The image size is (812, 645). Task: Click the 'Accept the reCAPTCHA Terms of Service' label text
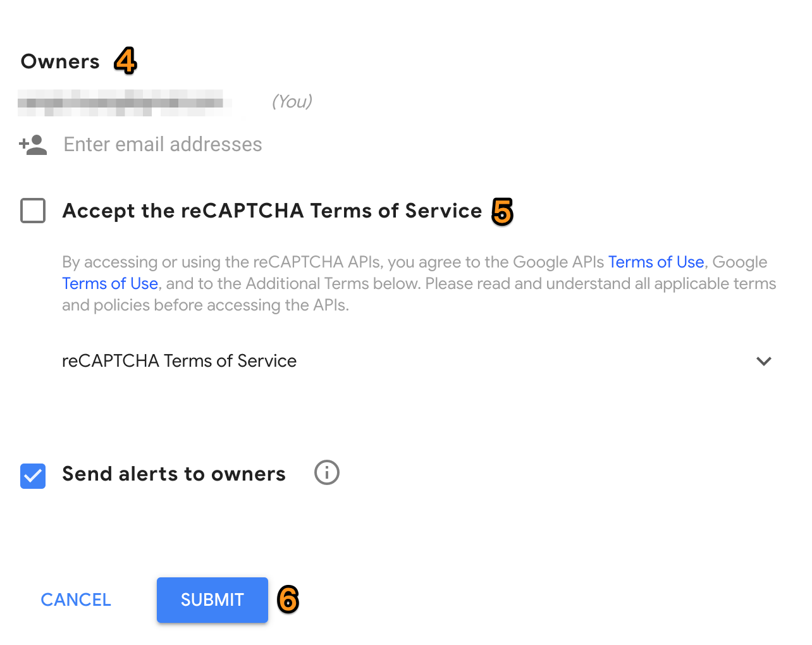(x=272, y=211)
